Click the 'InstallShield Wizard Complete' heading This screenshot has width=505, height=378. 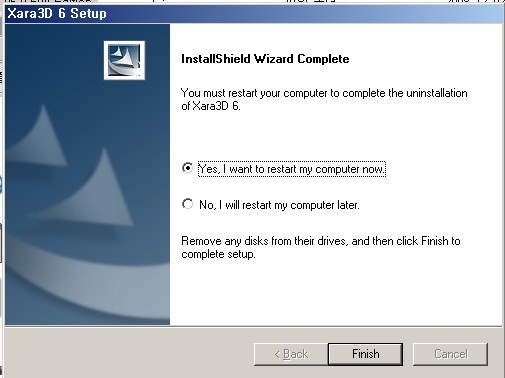tap(265, 59)
